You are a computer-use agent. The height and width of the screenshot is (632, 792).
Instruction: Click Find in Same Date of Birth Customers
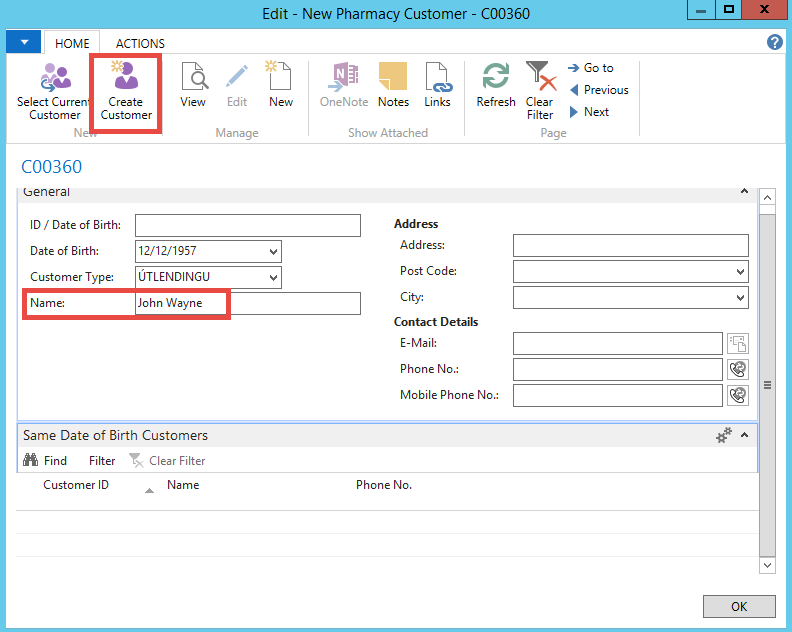pyautogui.click(x=45, y=461)
